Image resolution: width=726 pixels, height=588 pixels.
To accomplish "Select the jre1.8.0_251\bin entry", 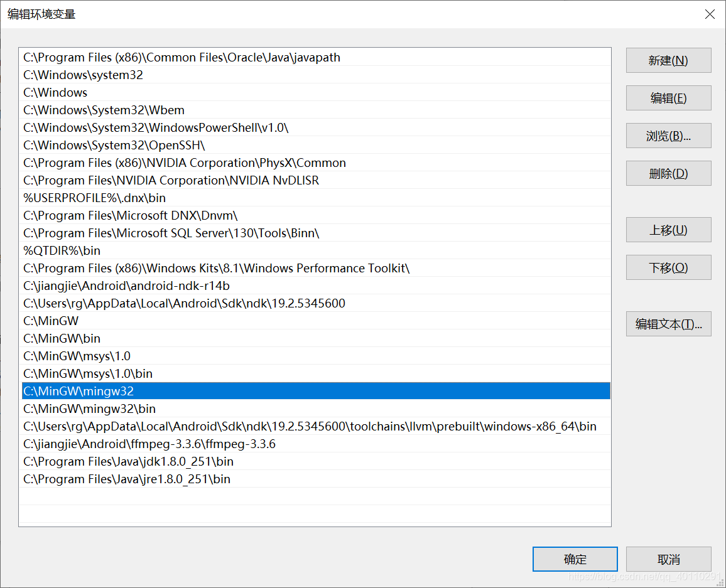I will click(316, 479).
